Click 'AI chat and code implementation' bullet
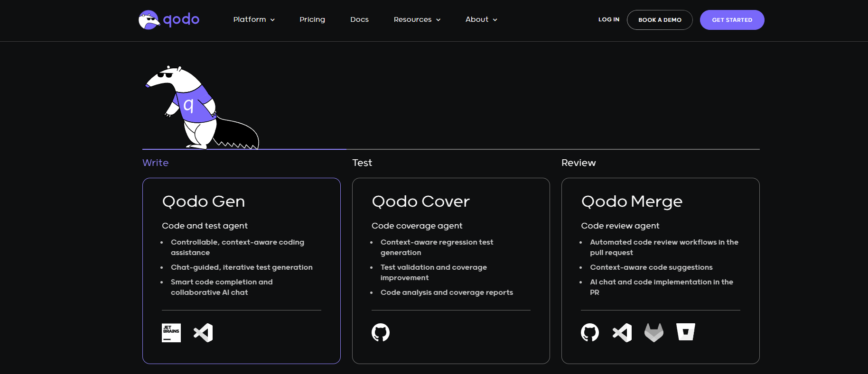The width and height of the screenshot is (868, 374). click(x=662, y=287)
